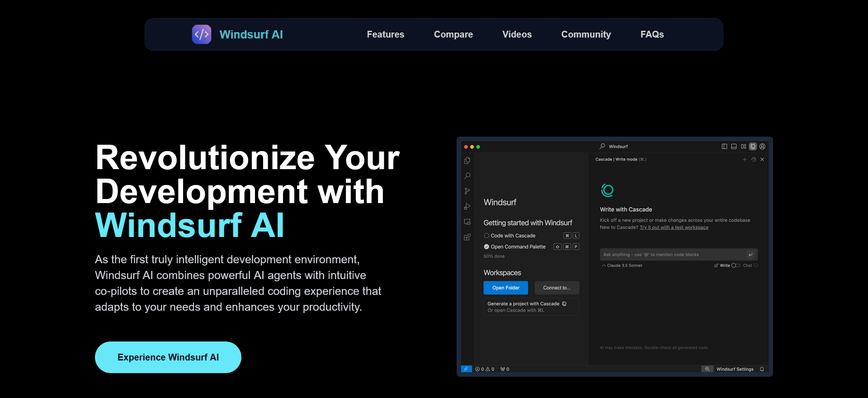
Task: Toggle the Write/Chat mode switch
Action: click(x=736, y=265)
